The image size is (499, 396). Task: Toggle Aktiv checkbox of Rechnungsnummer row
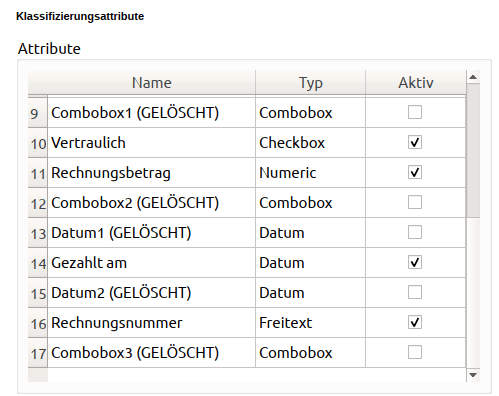(415, 322)
